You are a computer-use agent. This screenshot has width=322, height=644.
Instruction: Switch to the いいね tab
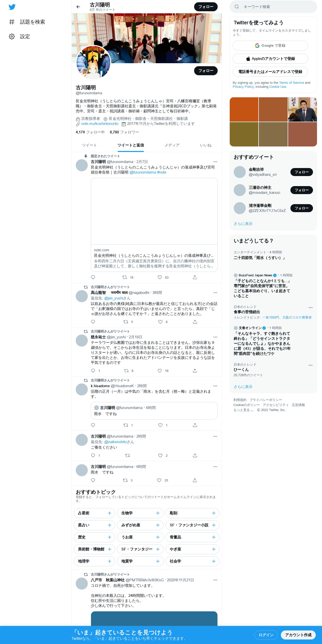point(206,145)
